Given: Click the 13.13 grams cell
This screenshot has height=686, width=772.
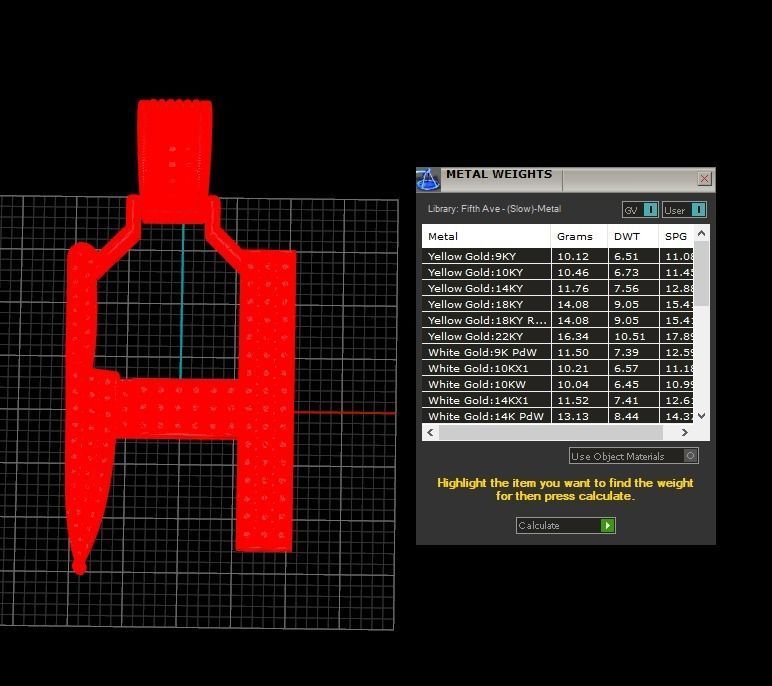Looking at the screenshot, I should (579, 416).
